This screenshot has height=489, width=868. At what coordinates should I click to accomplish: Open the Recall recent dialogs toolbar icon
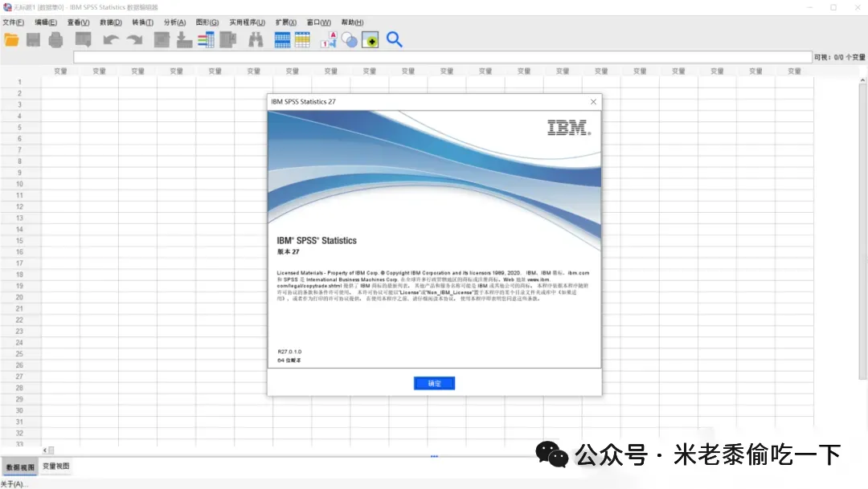pos(83,40)
